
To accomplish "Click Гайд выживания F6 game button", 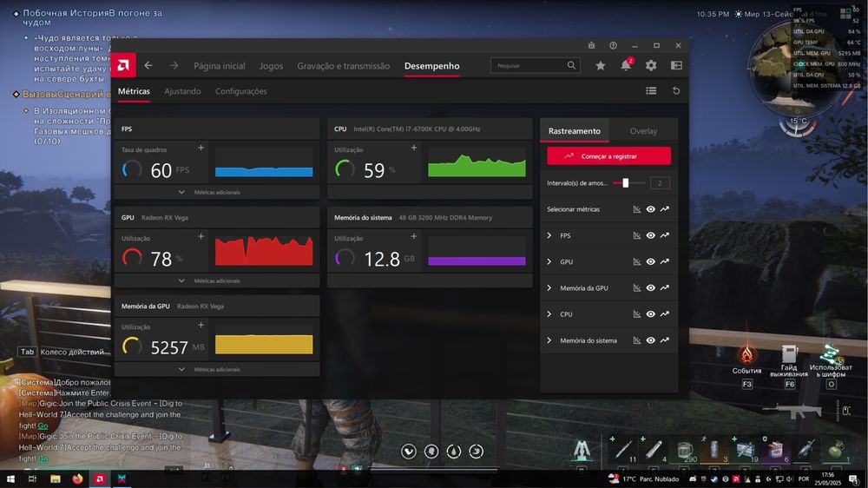I will pos(789,366).
